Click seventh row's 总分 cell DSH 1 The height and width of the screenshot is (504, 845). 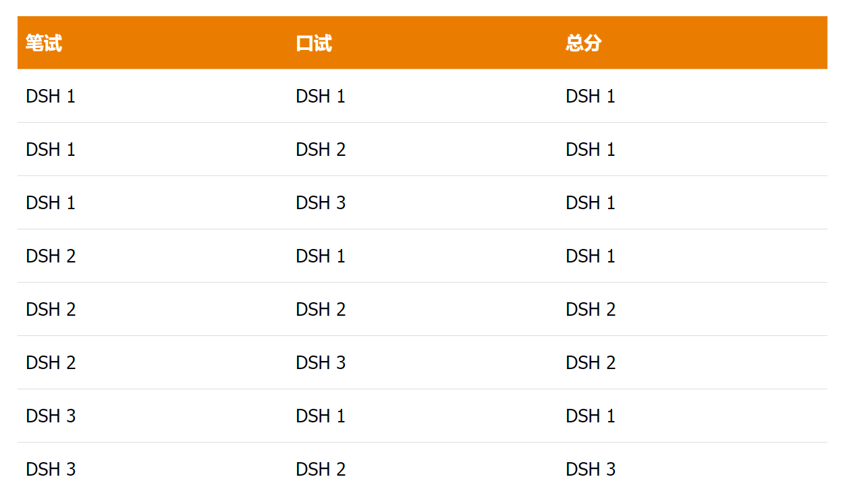coord(591,416)
